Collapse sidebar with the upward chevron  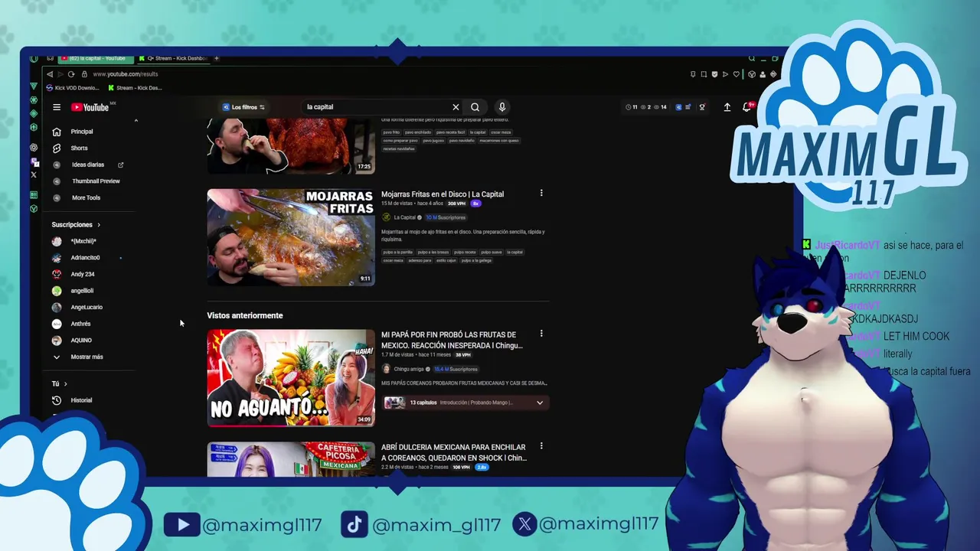click(136, 121)
